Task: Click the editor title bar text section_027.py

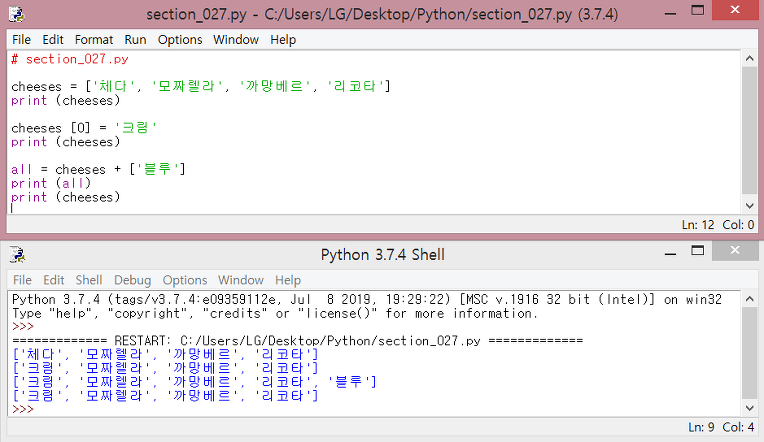Action: [382, 14]
